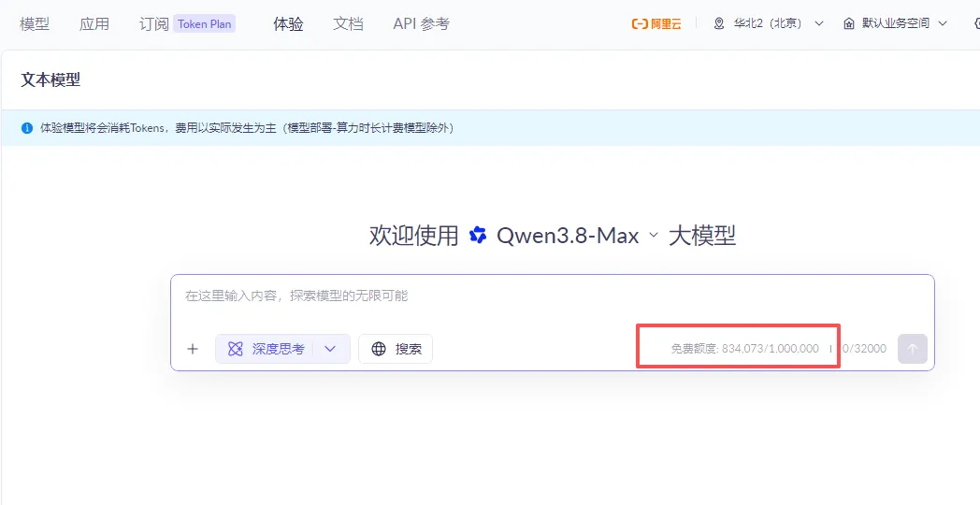Switch to the 体验 tab
This screenshot has height=505, width=980.
click(288, 24)
